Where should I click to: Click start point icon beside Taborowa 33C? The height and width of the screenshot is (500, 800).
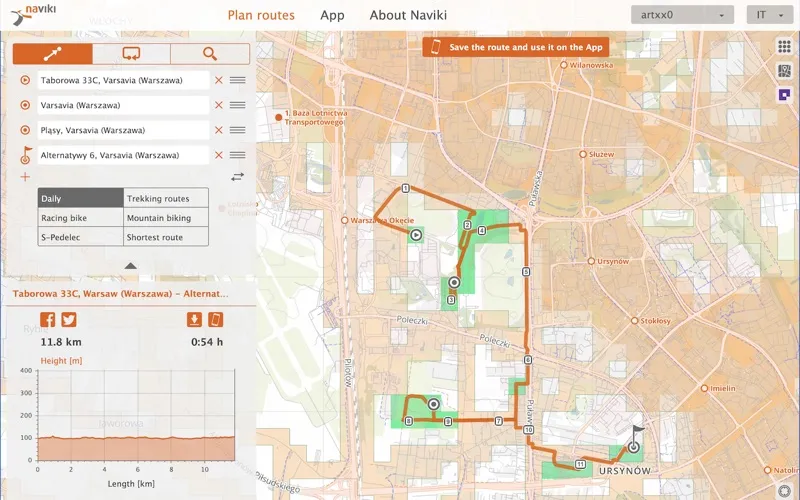(24, 80)
